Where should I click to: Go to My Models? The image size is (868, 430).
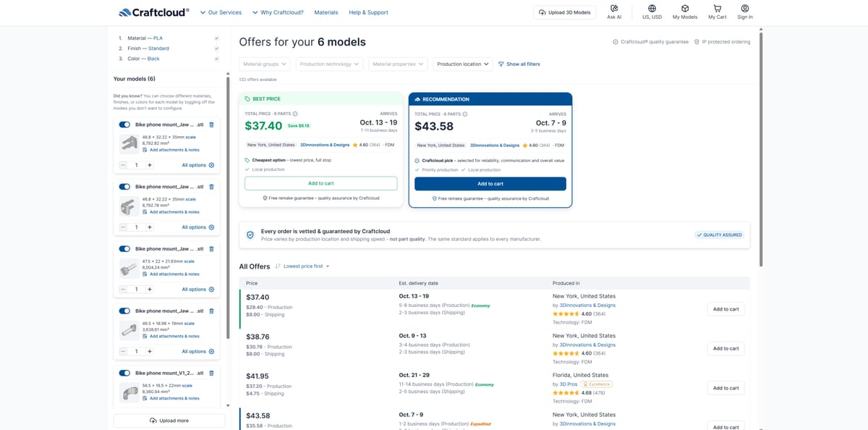[x=685, y=12]
